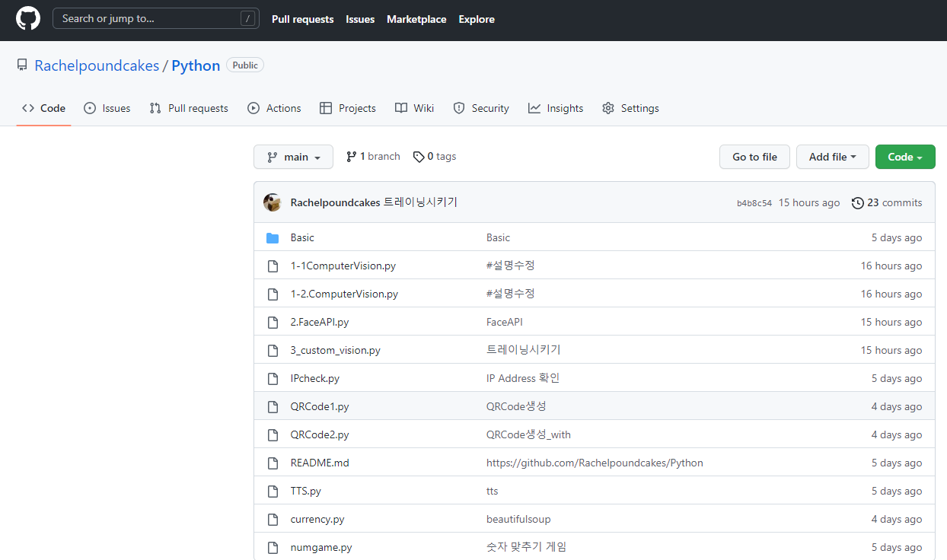Click the file icon beside QRCode1.py
The width and height of the screenshot is (947, 560).
point(273,407)
